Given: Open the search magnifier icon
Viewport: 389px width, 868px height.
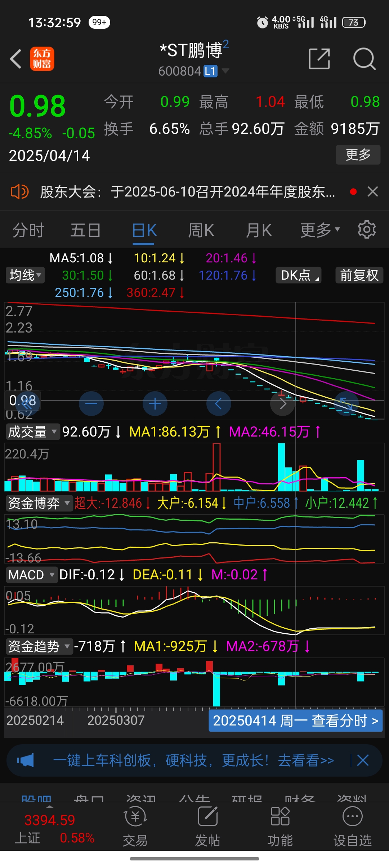Looking at the screenshot, I should click(x=365, y=59).
